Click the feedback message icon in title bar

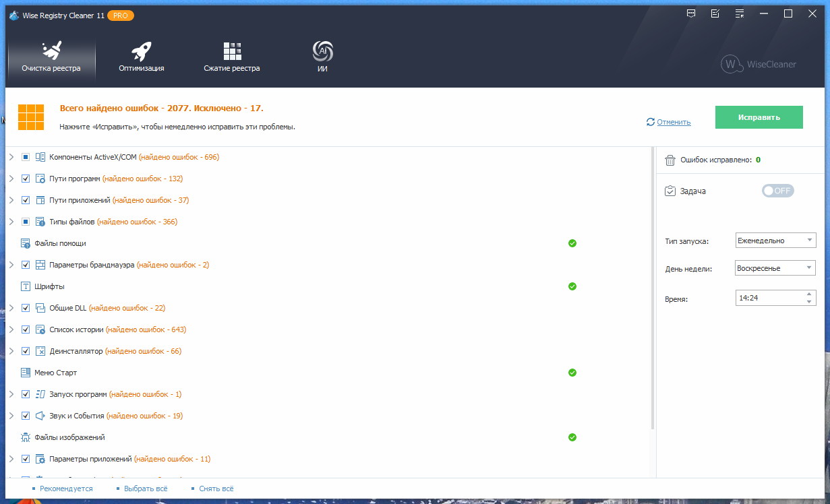(x=691, y=13)
